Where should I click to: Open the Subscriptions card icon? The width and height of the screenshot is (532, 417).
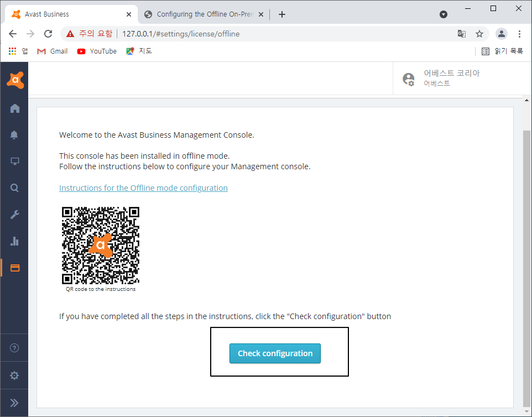click(x=15, y=268)
